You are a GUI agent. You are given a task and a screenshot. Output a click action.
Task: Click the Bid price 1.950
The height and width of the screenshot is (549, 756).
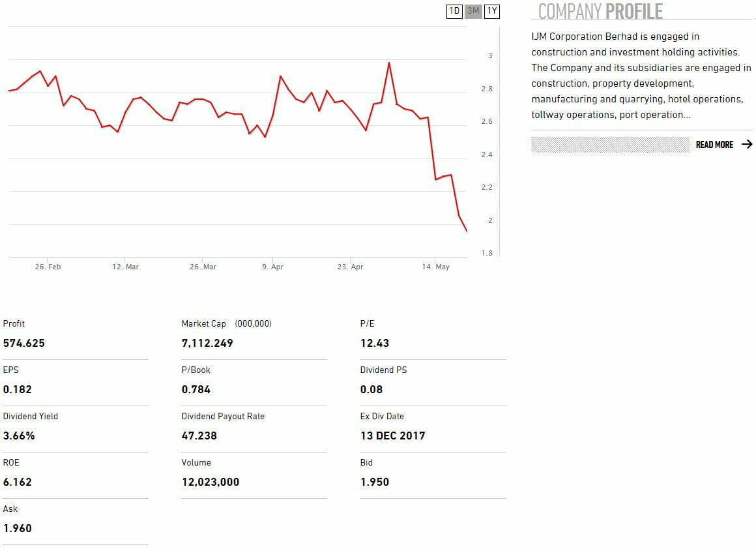click(x=375, y=482)
